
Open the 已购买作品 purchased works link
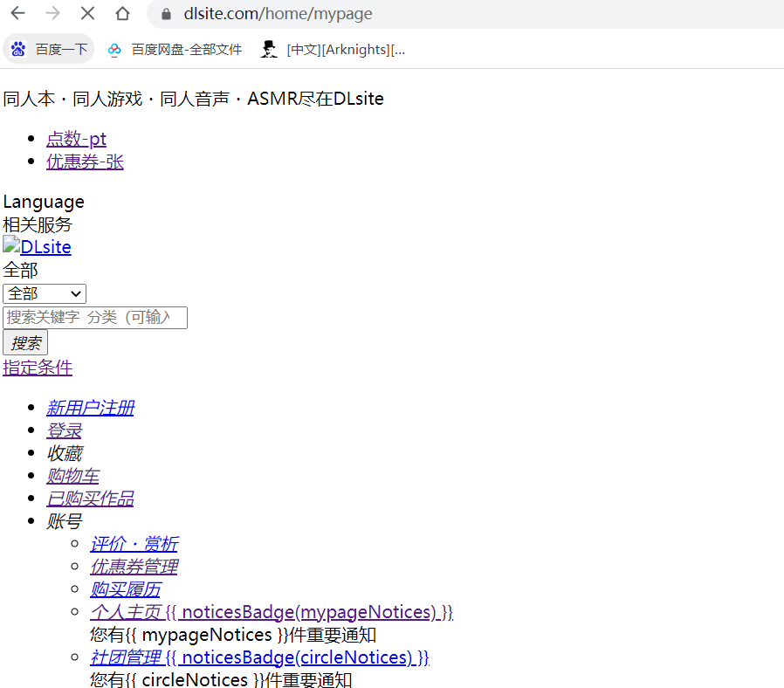tap(91, 499)
